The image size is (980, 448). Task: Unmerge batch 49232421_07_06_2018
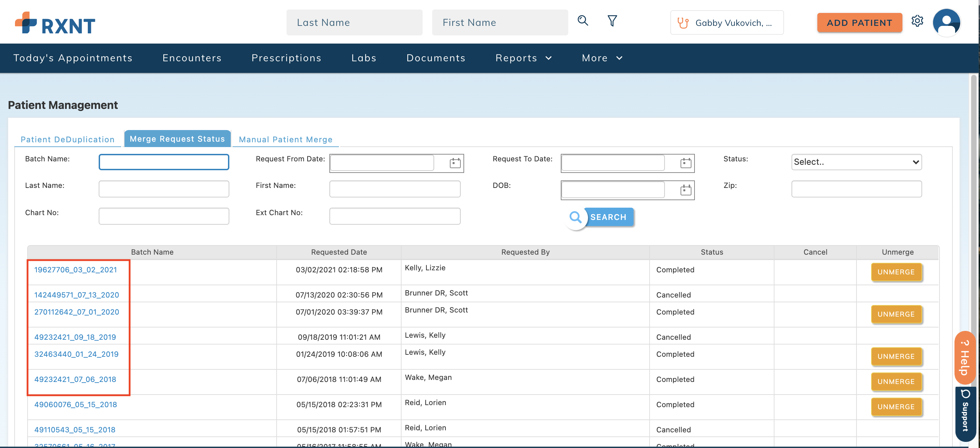[896, 381]
